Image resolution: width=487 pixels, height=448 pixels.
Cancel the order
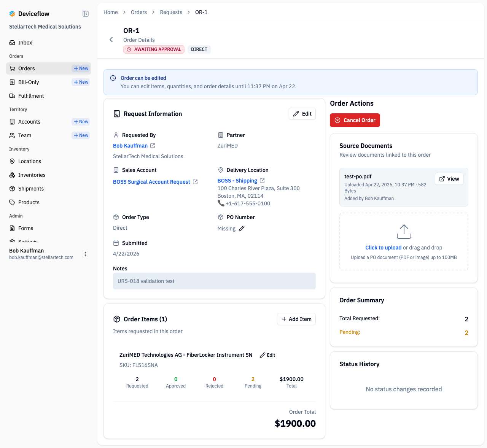355,120
